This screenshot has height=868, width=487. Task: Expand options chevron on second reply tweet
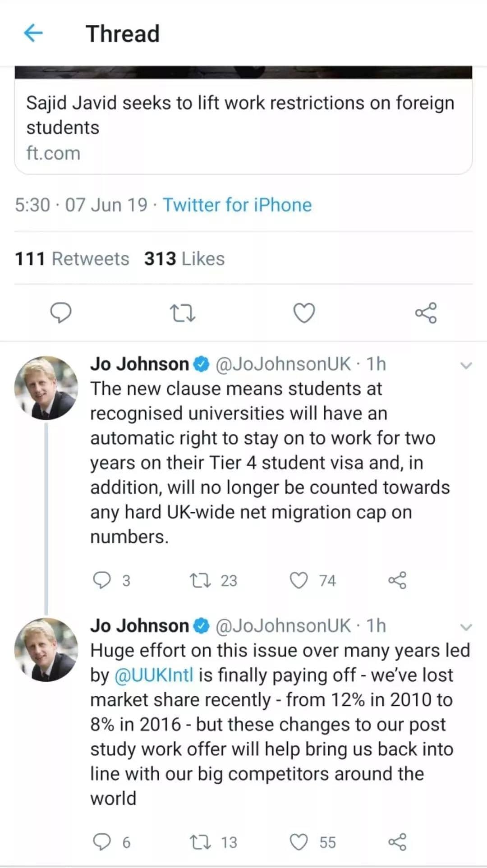pyautogui.click(x=466, y=627)
